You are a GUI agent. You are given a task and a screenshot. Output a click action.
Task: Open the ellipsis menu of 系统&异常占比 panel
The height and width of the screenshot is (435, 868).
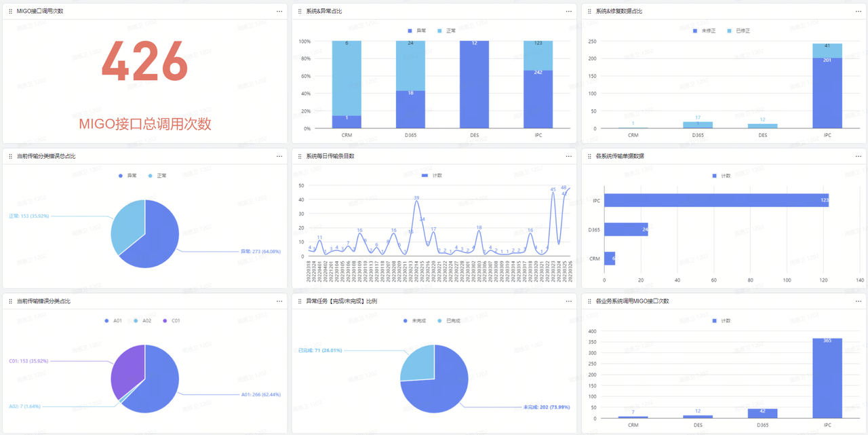(x=569, y=12)
